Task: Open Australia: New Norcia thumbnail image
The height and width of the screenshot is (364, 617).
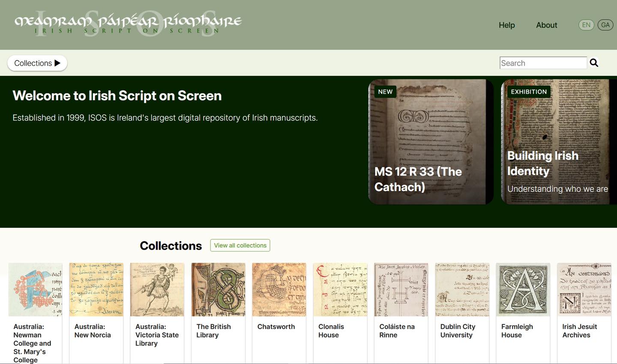Action: click(96, 289)
